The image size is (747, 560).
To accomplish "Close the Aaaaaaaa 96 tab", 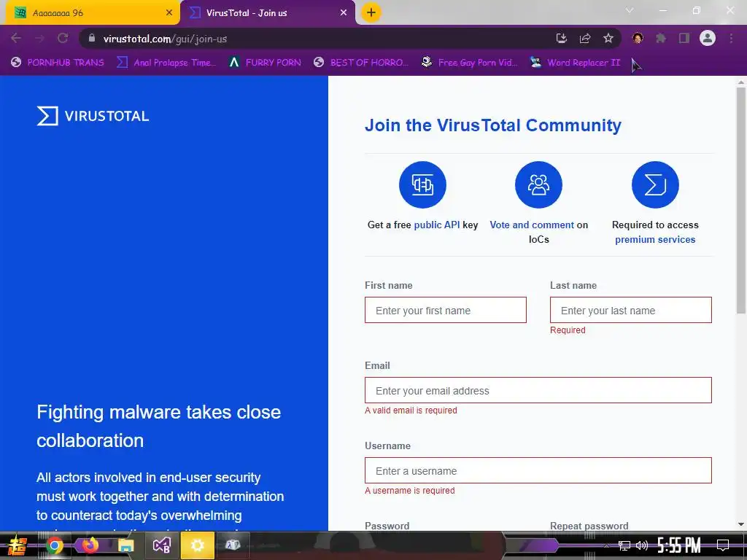I will pyautogui.click(x=169, y=13).
